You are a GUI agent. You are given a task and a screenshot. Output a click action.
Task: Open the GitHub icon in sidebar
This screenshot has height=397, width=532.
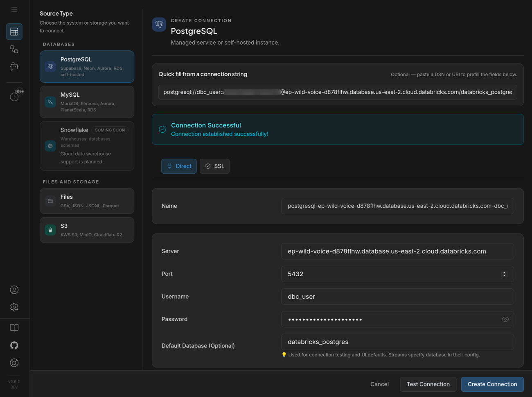tap(14, 345)
